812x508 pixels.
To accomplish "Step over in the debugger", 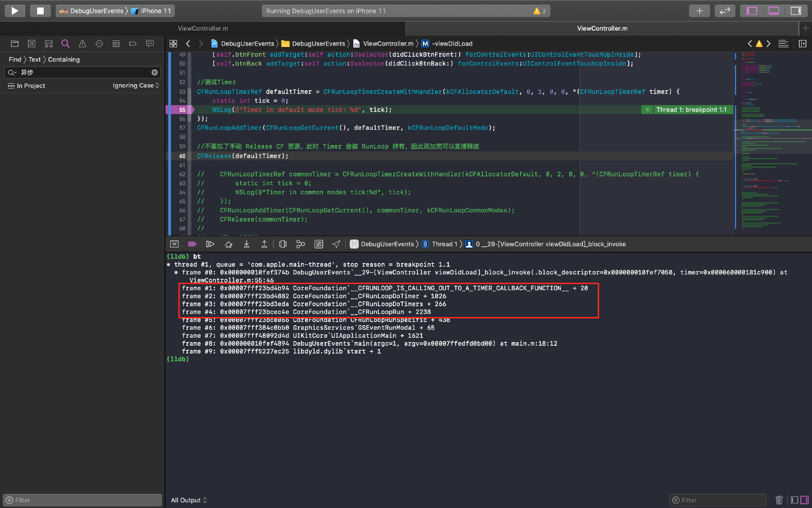I will pos(228,244).
